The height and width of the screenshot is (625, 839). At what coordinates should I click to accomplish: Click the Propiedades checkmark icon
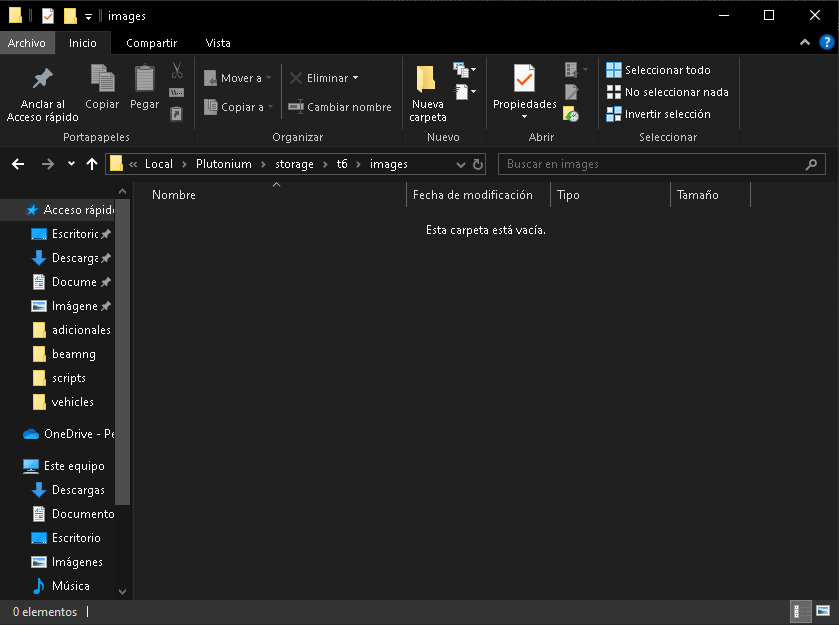pyautogui.click(x=524, y=79)
